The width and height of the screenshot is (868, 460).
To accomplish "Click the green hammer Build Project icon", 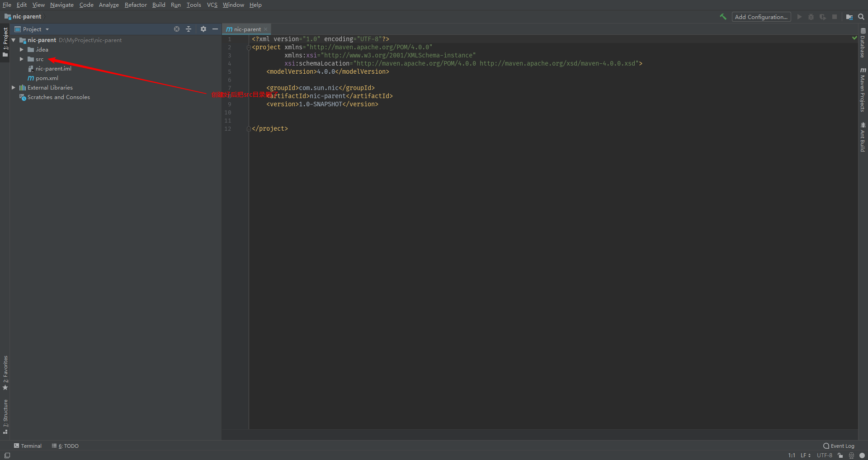I will (x=723, y=17).
